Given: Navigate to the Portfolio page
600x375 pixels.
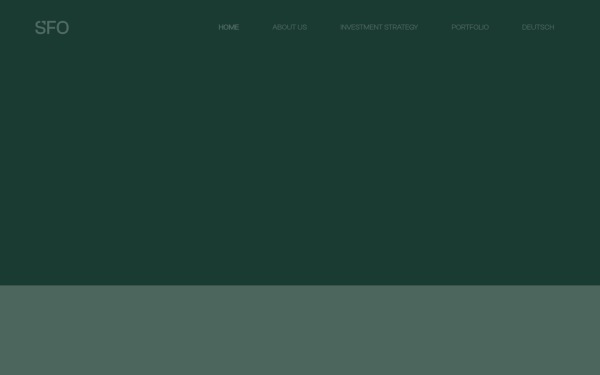Looking at the screenshot, I should (x=470, y=27).
